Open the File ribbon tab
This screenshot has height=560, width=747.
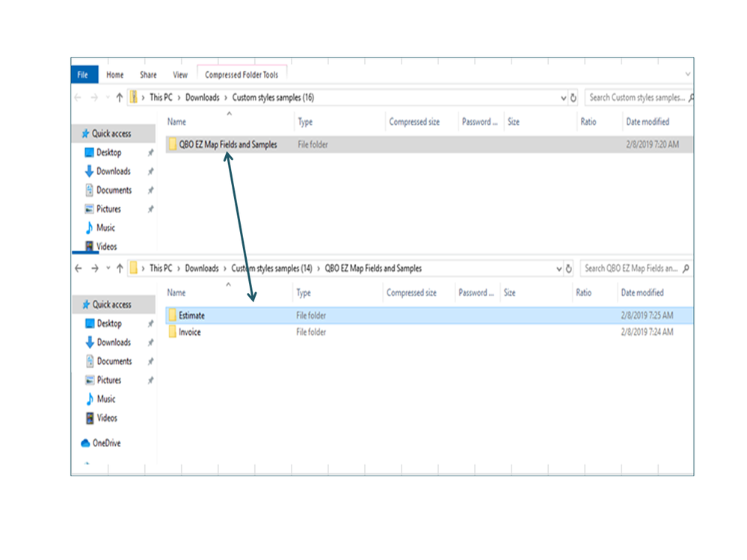click(x=84, y=75)
